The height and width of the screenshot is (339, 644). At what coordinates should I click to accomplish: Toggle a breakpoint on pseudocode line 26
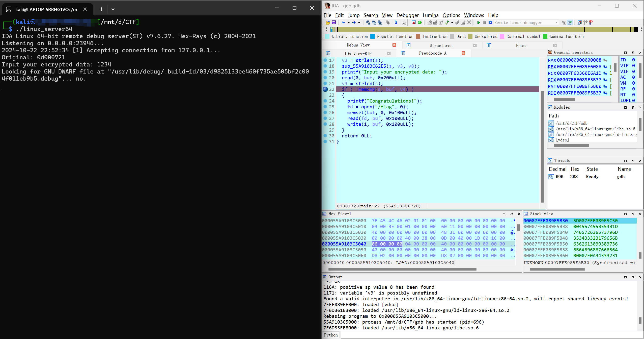click(325, 112)
